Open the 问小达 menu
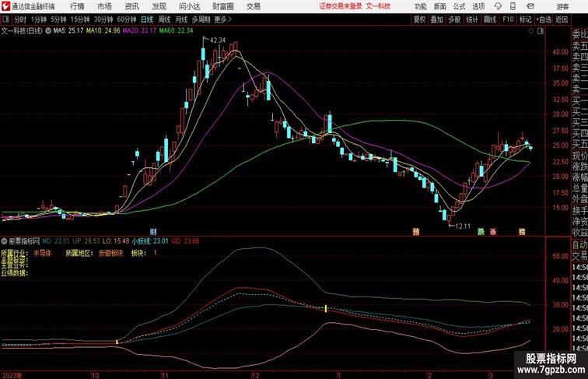This screenshot has width=588, height=379. point(189,6)
